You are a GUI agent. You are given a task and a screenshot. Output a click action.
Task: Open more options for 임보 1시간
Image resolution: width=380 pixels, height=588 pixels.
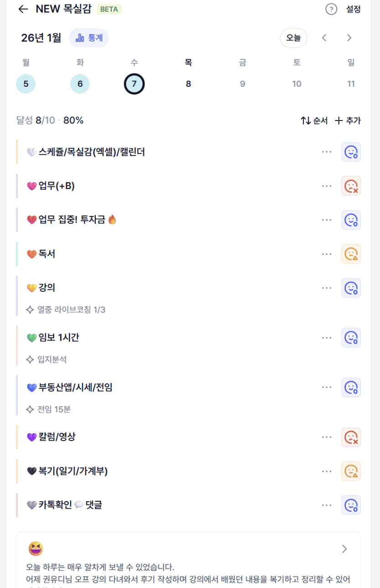(327, 338)
